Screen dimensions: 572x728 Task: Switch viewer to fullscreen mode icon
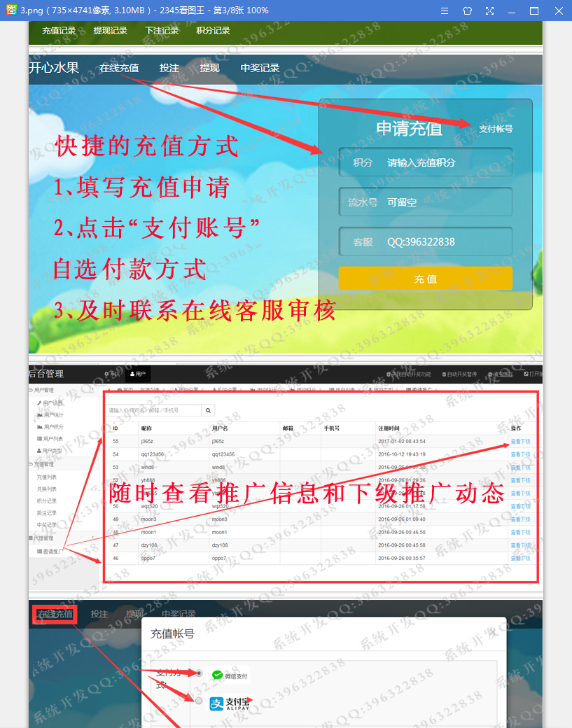[490, 10]
